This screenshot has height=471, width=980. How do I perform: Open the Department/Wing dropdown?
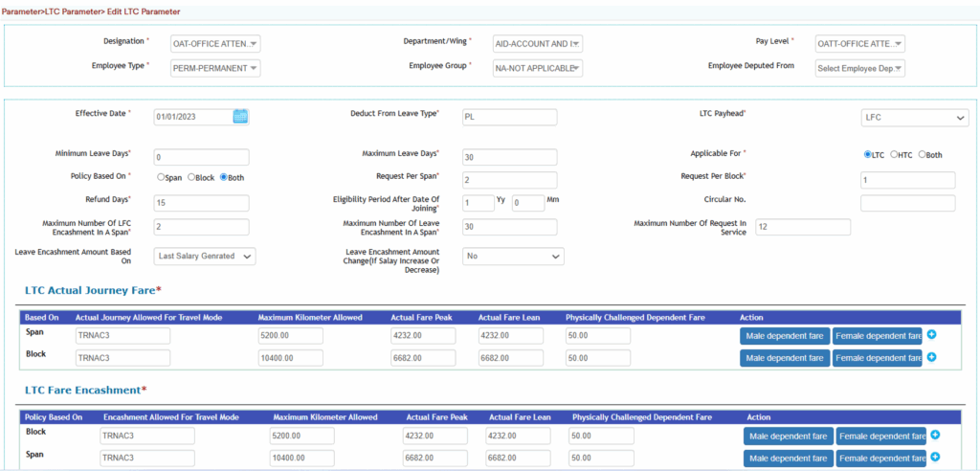tap(537, 43)
